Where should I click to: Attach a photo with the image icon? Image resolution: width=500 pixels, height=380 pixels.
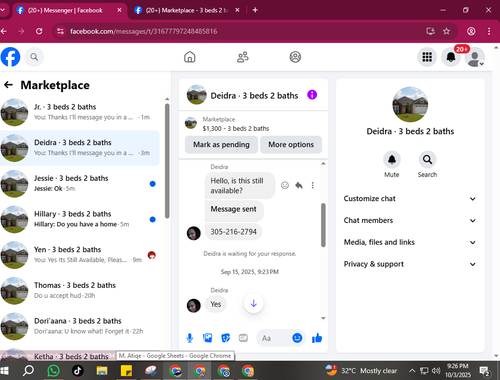[208, 338]
